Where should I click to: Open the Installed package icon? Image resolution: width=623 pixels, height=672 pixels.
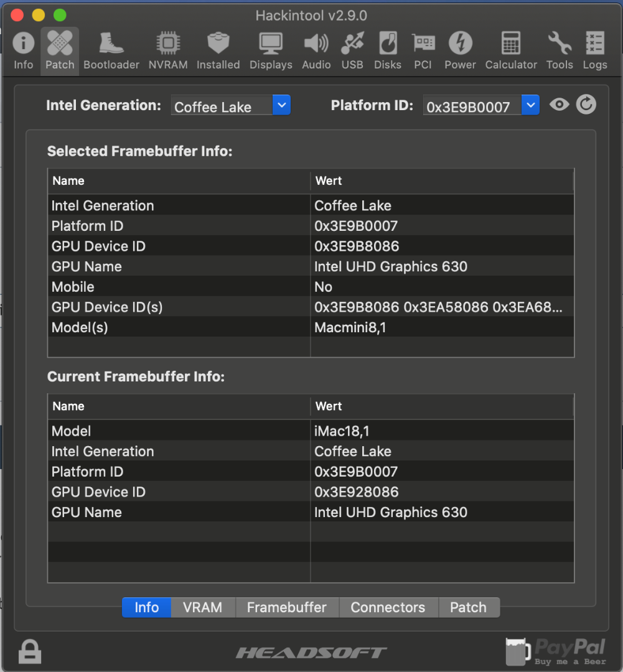(x=218, y=44)
